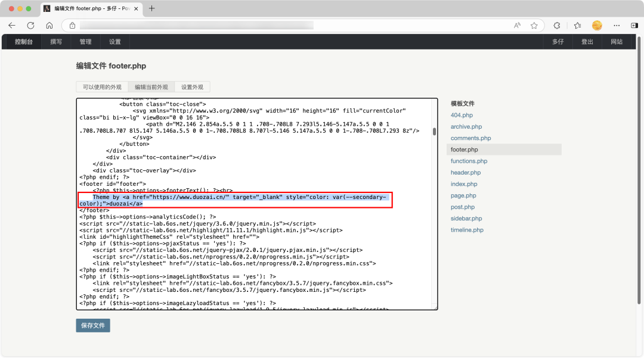
Task: Toggle the browser sidebar
Action: 634,26
